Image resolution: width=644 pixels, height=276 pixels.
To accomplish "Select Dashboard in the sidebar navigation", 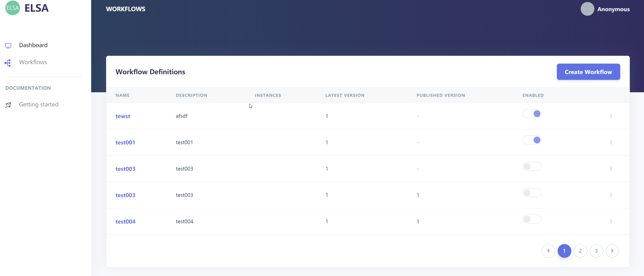I will point(33,45).
